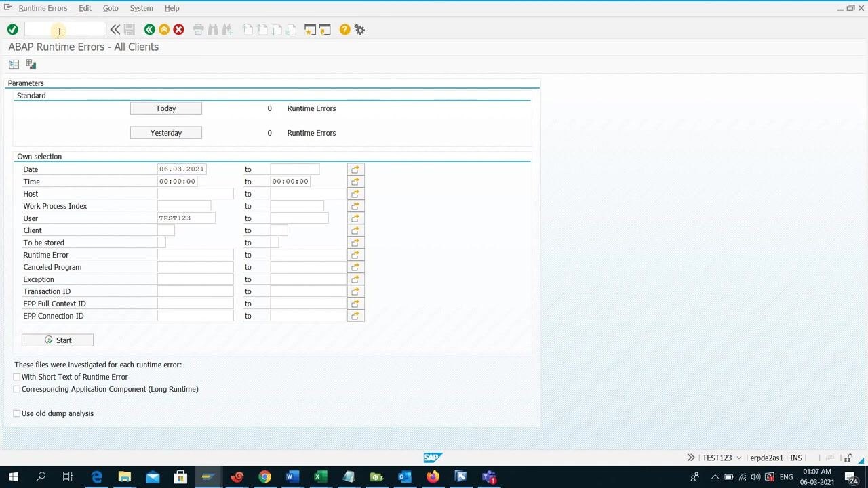868x488 pixels.
Task: Click the User field containing TEST123
Action: pos(186,218)
